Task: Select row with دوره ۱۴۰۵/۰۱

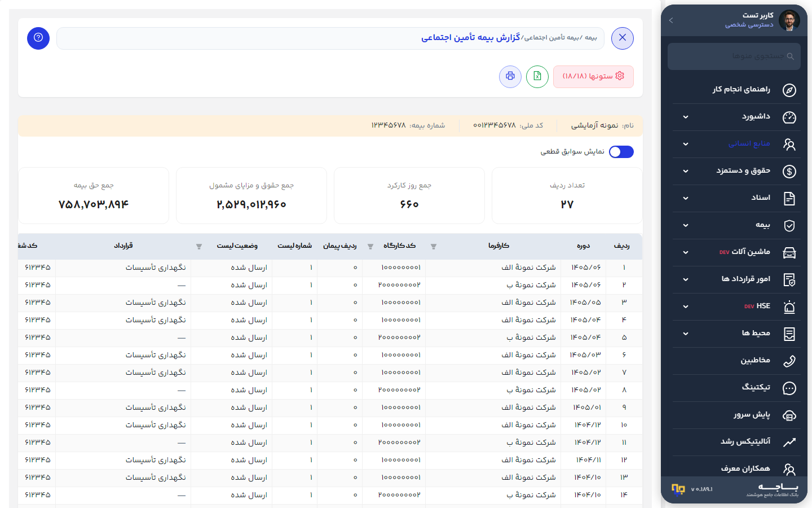Action: [x=330, y=408]
